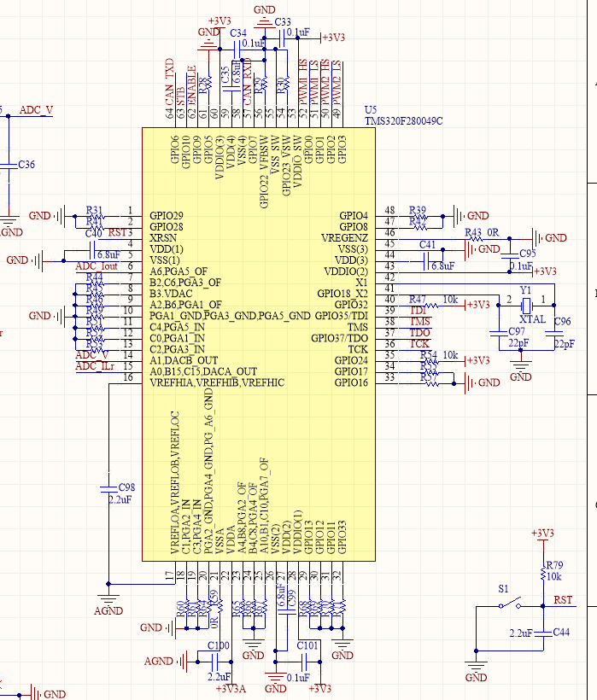Click the GPIO35/TDI pin name
This screenshot has height=700, width=597.
(x=342, y=316)
